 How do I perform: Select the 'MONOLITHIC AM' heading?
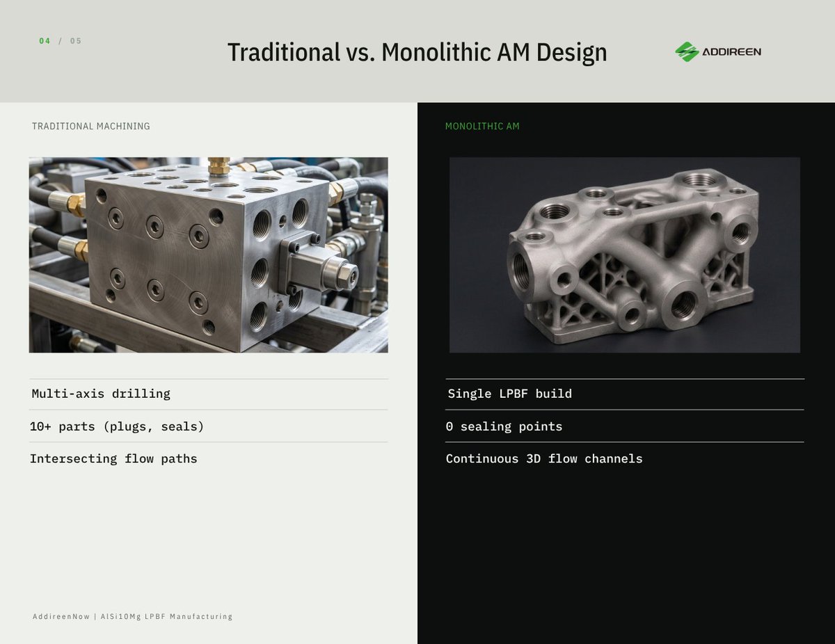tap(482, 126)
